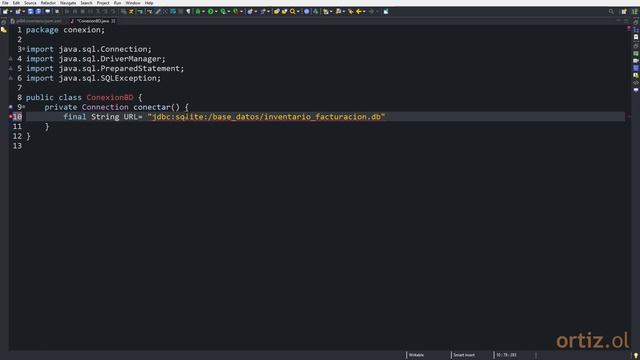Click the tip lightbulb in status bar
This screenshot has width=640, height=360.
(636, 356)
